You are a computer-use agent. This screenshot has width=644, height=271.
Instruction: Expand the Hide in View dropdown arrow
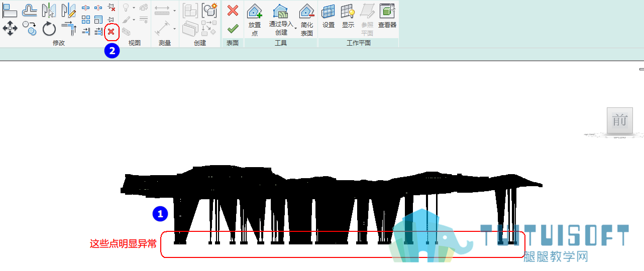(x=134, y=8)
